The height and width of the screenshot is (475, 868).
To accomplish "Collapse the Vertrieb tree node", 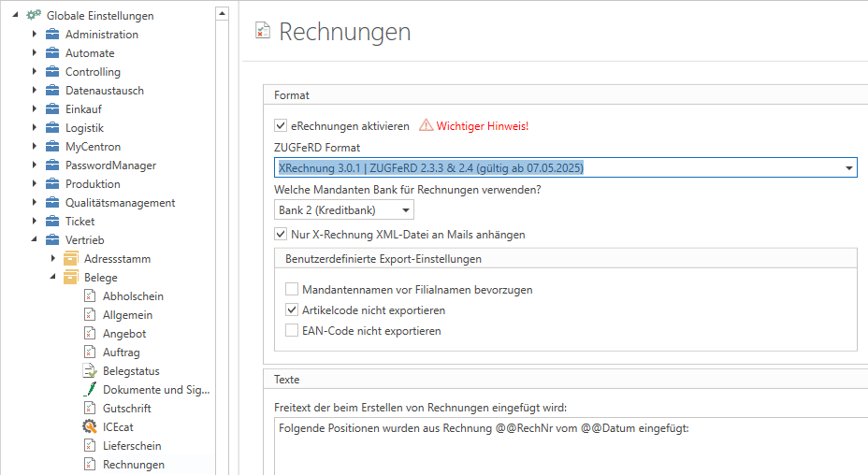I will [35, 240].
